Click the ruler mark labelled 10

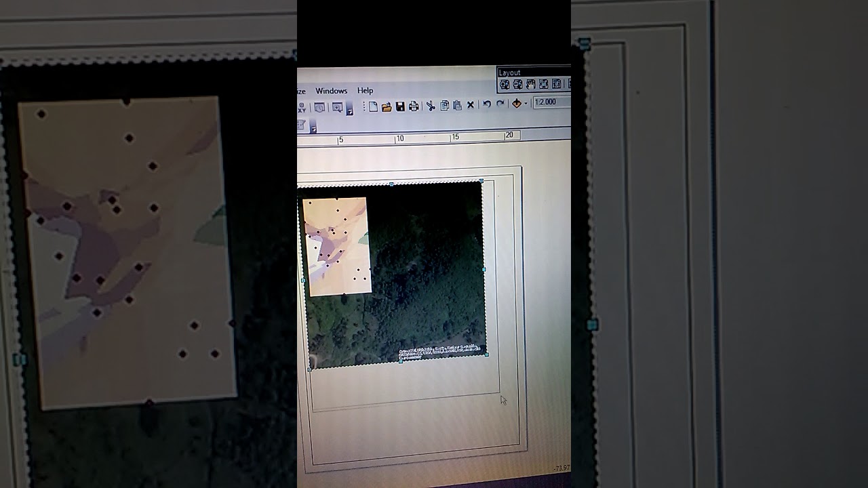[x=400, y=138]
